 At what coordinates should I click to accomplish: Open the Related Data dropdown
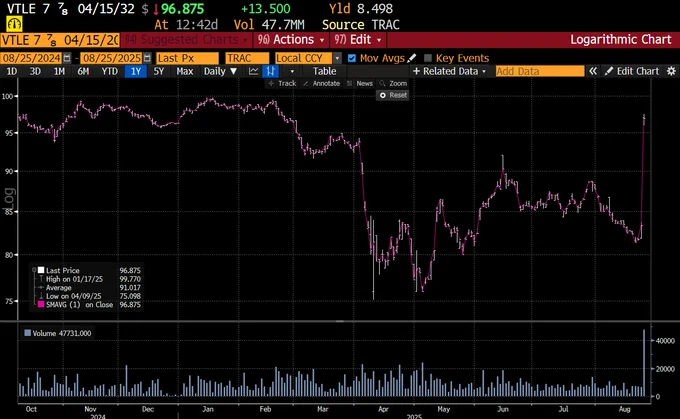click(450, 71)
